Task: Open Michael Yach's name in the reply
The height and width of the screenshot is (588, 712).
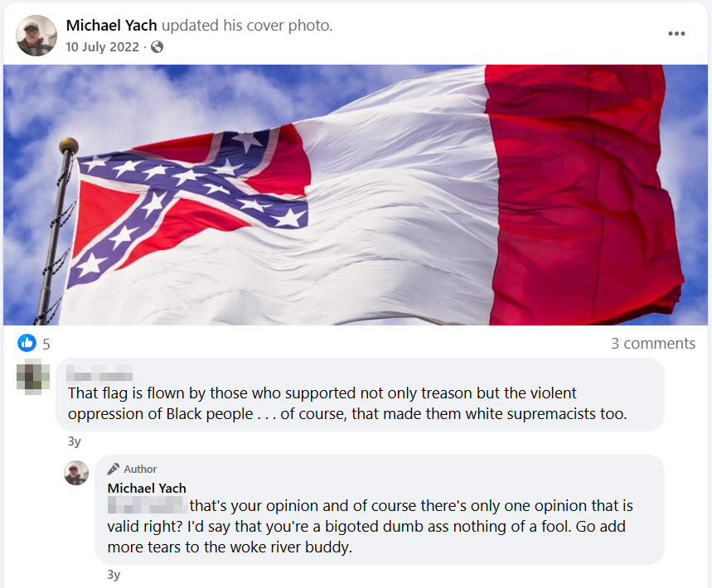Action: 147,488
